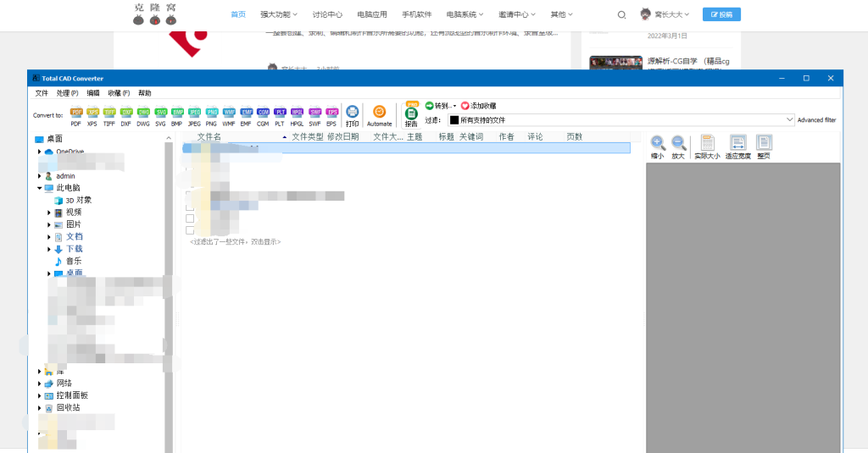Launch the Automate tool
The height and width of the screenshot is (453, 868).
(379, 116)
